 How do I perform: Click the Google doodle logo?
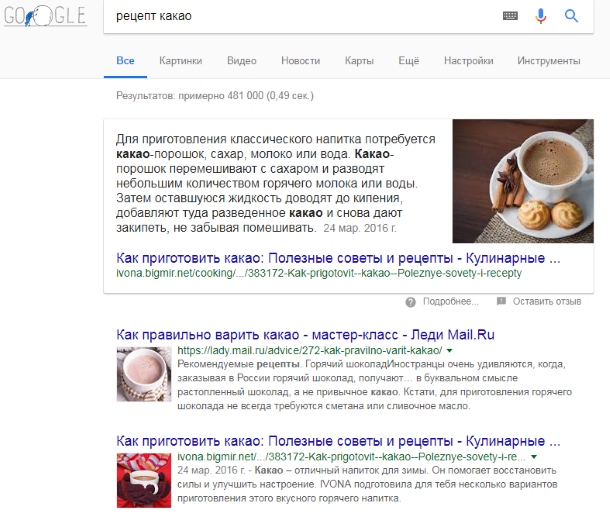click(45, 16)
